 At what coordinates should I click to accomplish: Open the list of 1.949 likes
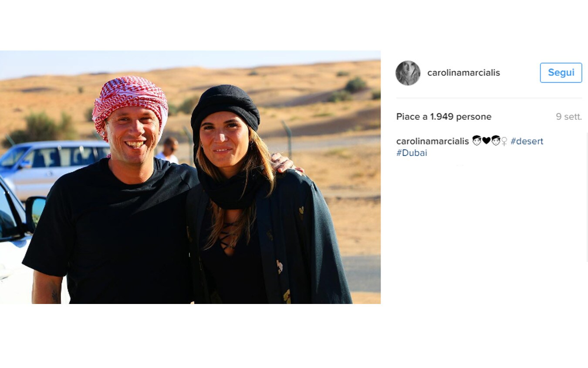tap(443, 117)
